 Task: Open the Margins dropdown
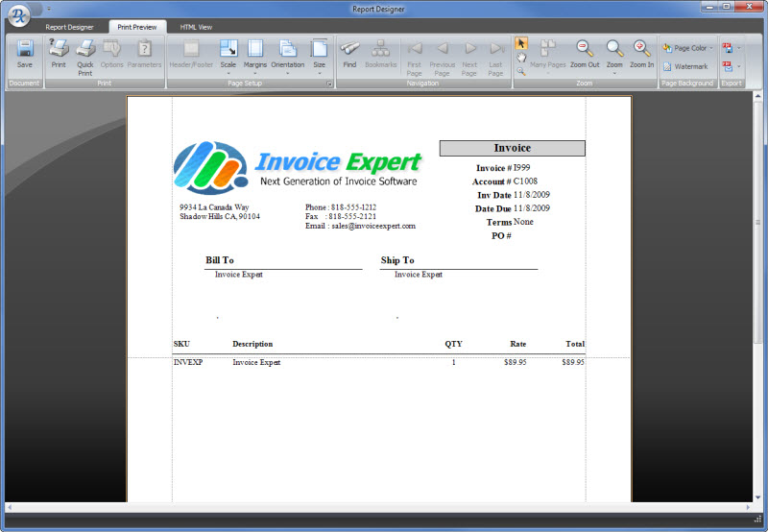(x=255, y=58)
